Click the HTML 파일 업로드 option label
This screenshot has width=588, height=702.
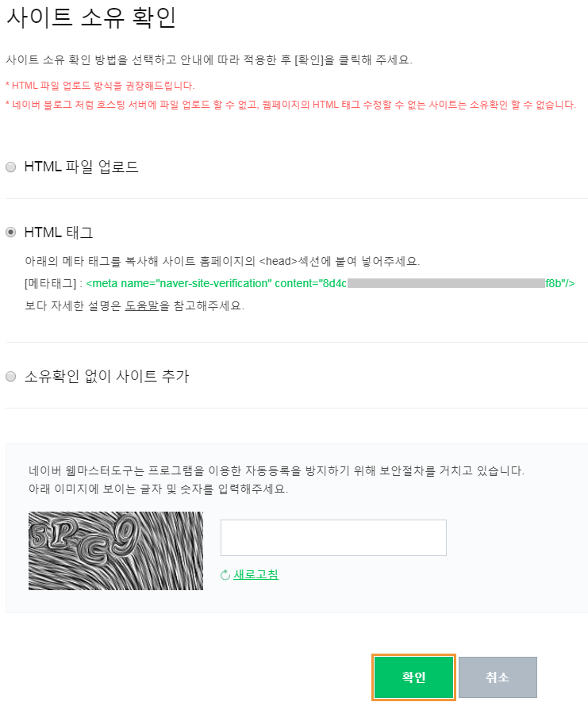pyautogui.click(x=81, y=167)
